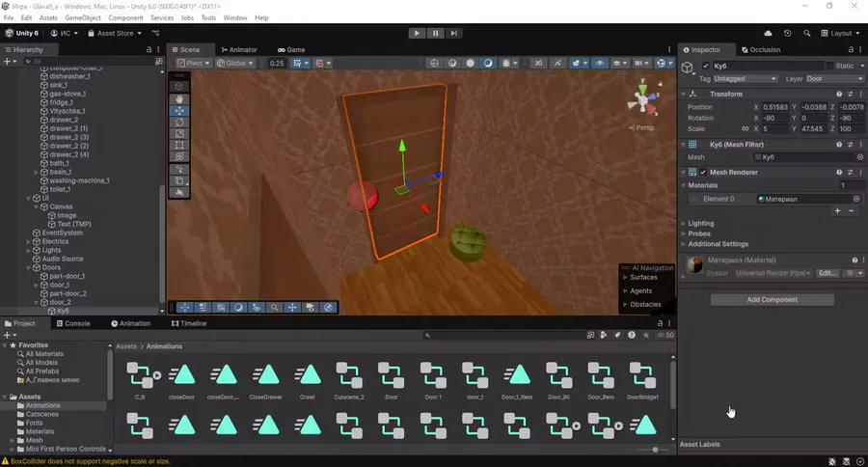
Task: Click the Add Component button
Action: click(x=773, y=300)
